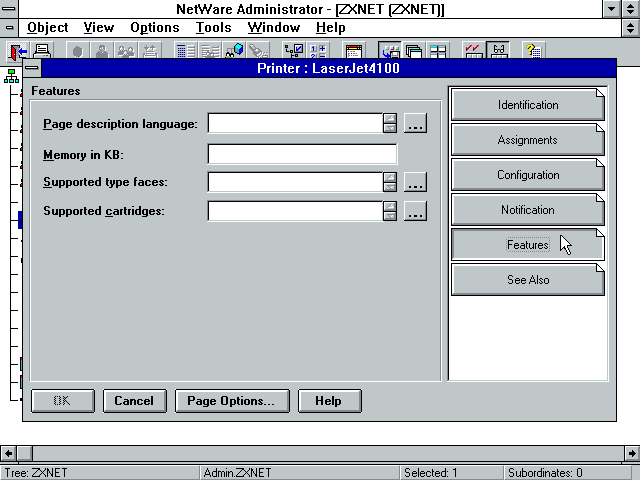Open the Tools menu
640x480 pixels.
[x=213, y=28]
